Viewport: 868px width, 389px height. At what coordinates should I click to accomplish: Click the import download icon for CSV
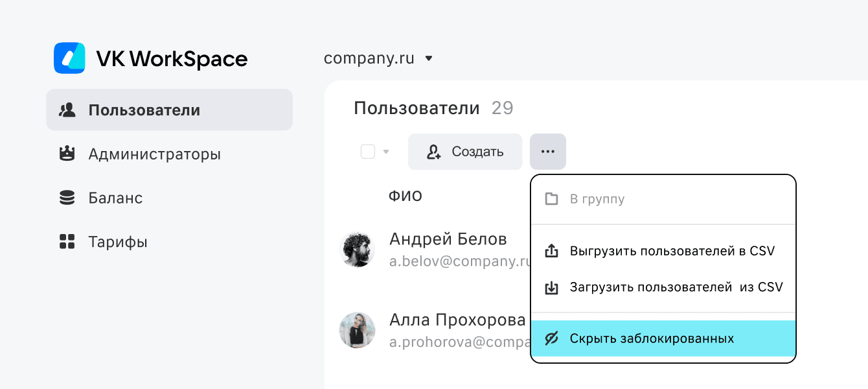[551, 287]
